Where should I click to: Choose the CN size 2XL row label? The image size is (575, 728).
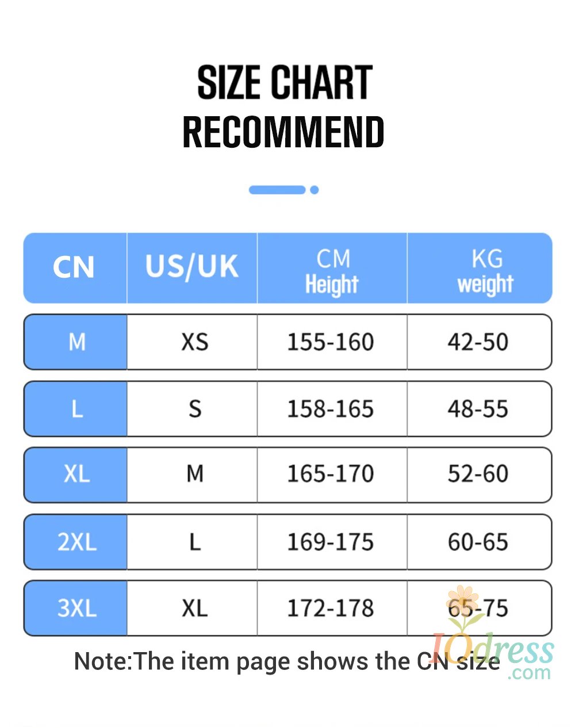coord(76,542)
